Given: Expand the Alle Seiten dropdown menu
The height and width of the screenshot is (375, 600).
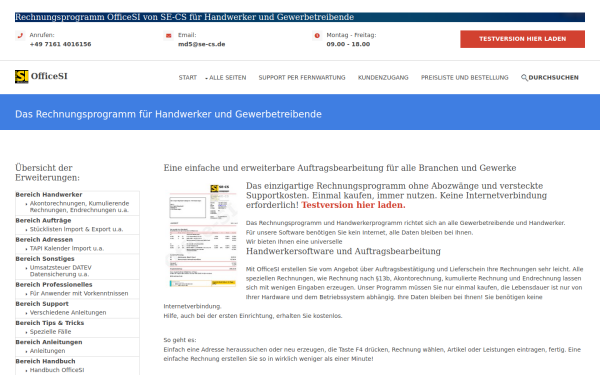Looking at the screenshot, I should coord(226,78).
